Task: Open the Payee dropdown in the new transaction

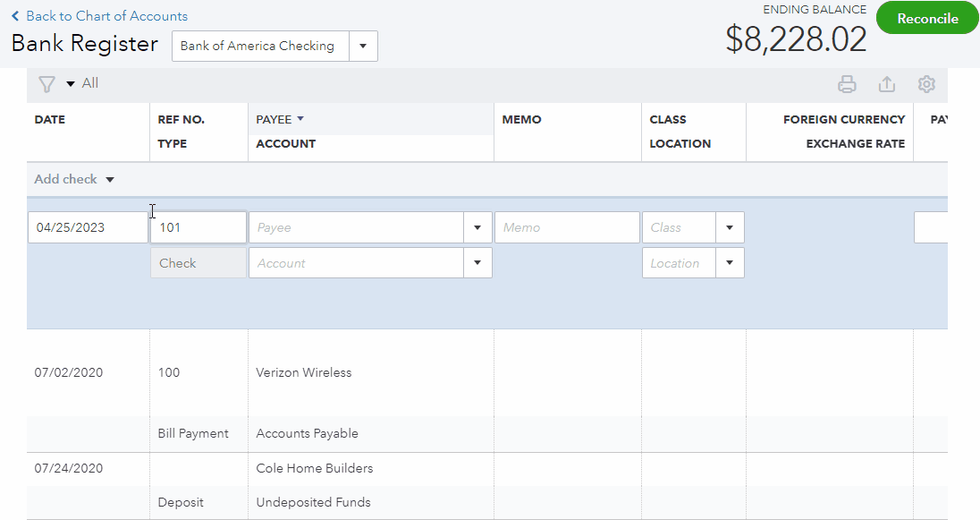Action: click(x=477, y=226)
